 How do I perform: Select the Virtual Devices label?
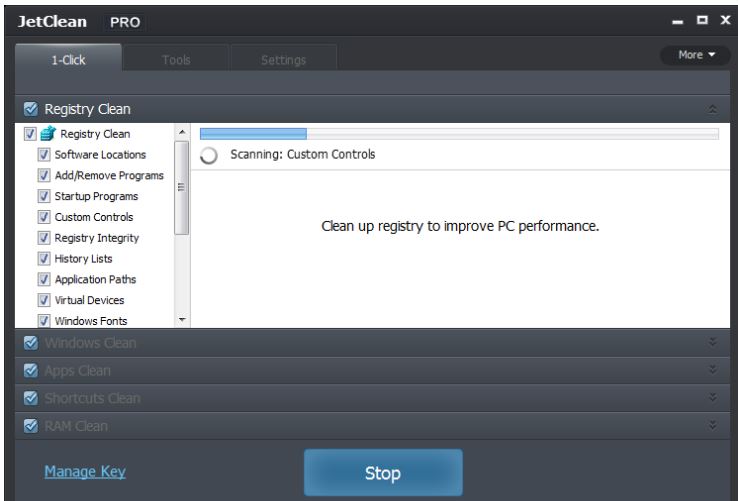tap(89, 300)
